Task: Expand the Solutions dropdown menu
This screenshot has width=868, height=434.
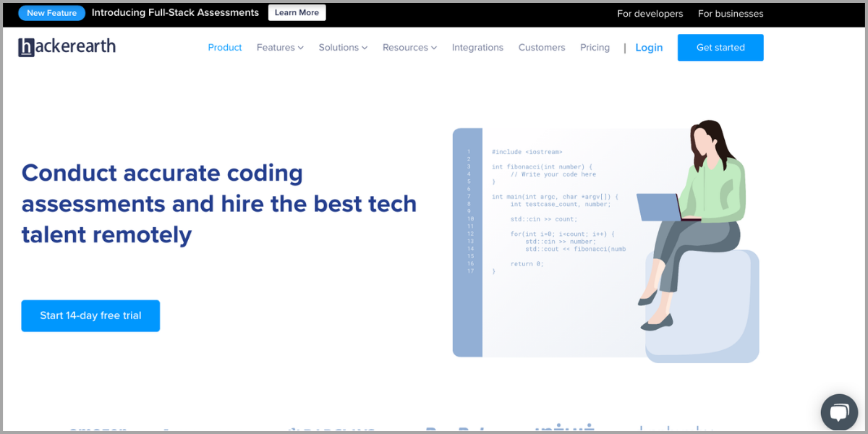Action: (x=343, y=48)
